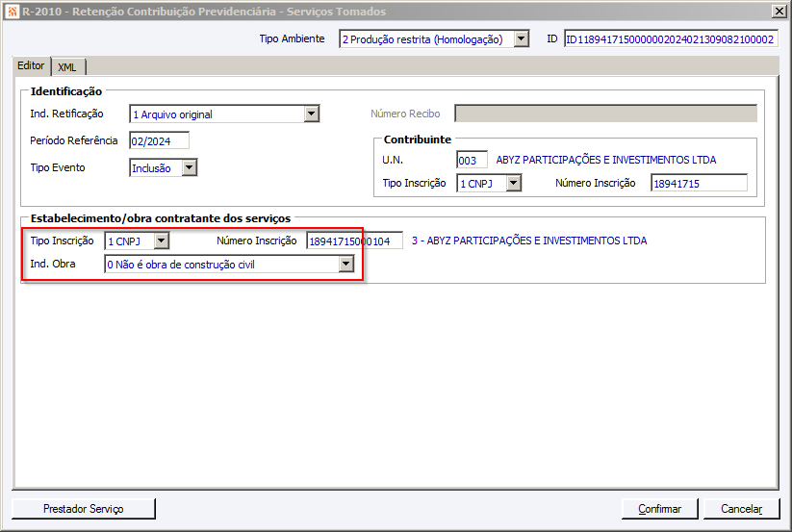Switch to the Editor tab
The height and width of the screenshot is (532, 792).
(x=31, y=65)
